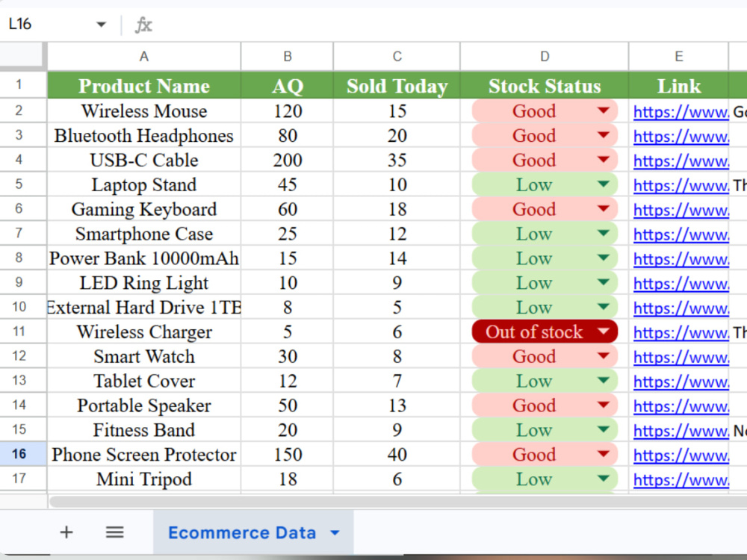Select the LED Ring Light cell
The height and width of the screenshot is (560, 747).
144,282
